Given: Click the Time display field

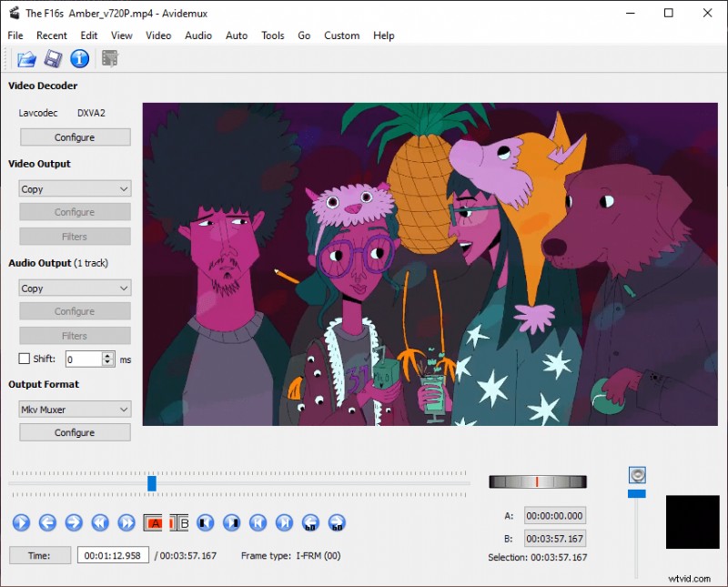Looking at the screenshot, I should pyautogui.click(x=113, y=555).
